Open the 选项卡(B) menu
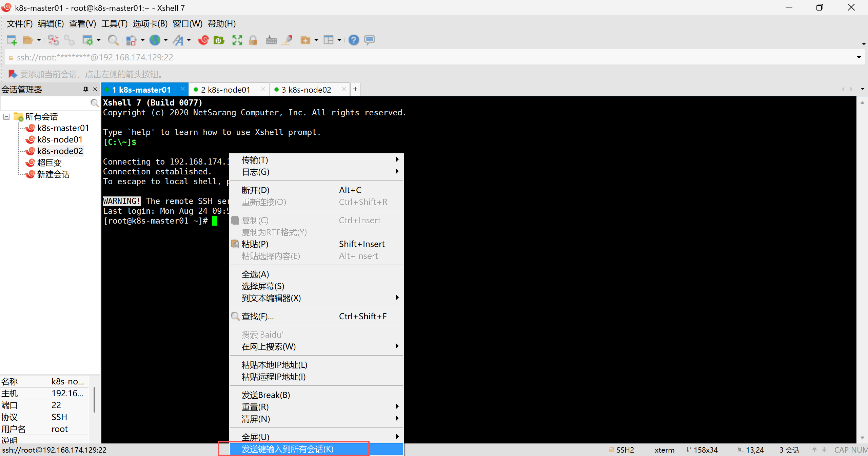 150,24
